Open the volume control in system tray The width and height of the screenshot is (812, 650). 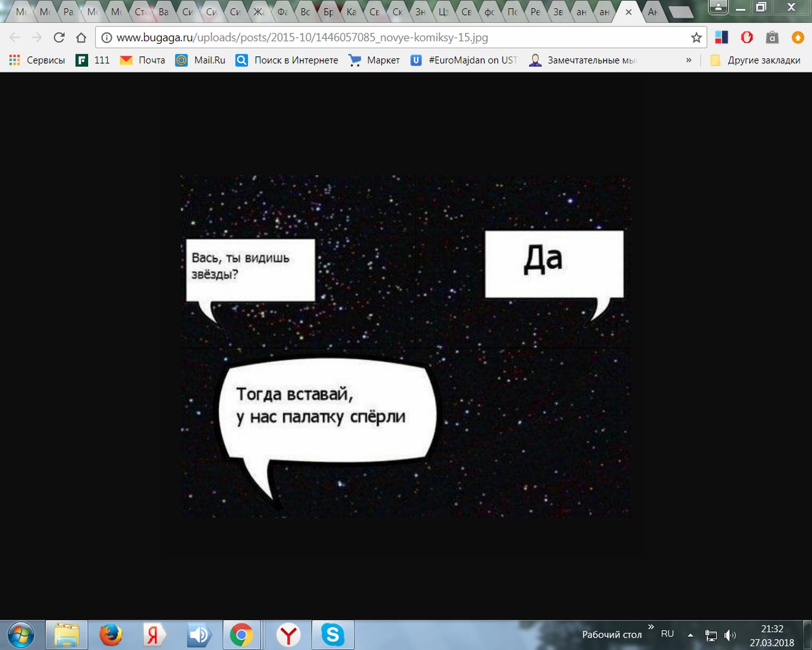point(730,635)
